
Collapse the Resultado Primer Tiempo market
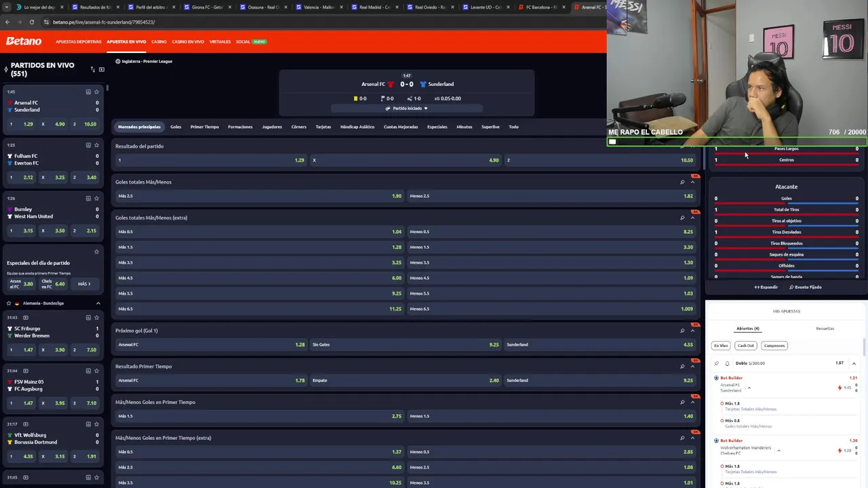[x=692, y=366]
